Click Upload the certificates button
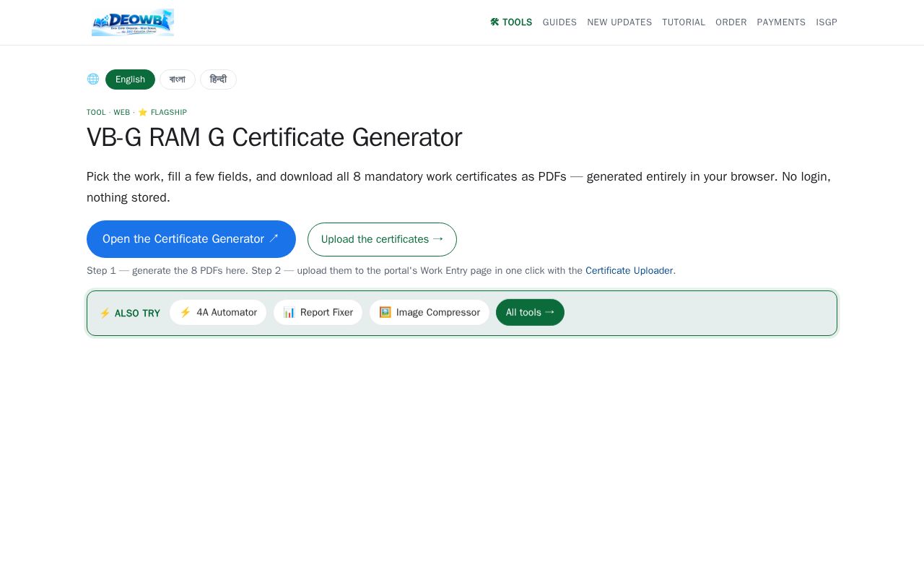 [x=382, y=239]
